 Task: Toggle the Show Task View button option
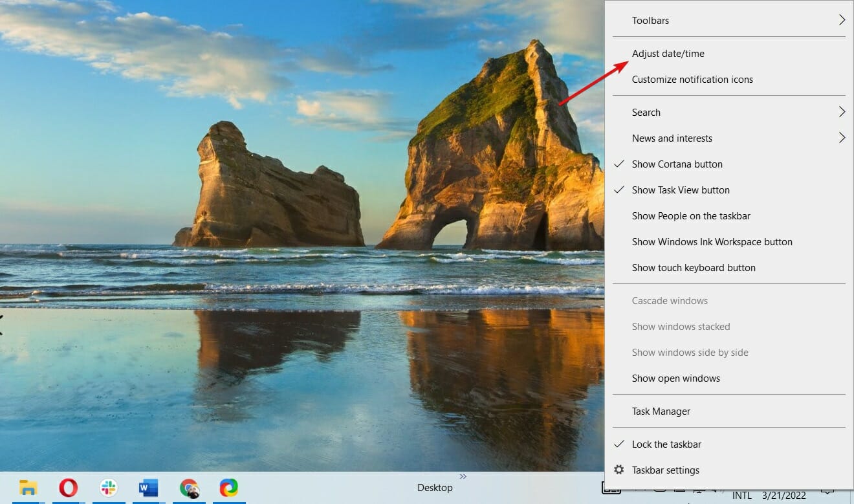(729, 190)
